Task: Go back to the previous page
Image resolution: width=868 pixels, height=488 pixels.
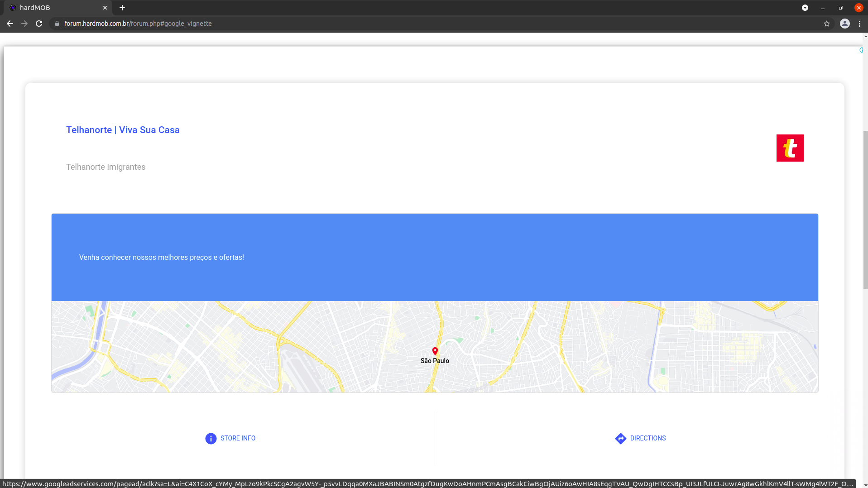Action: 10,24
